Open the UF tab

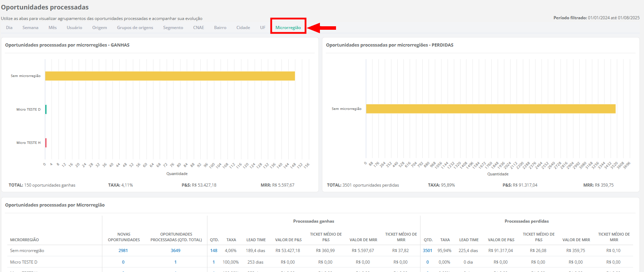point(262,28)
